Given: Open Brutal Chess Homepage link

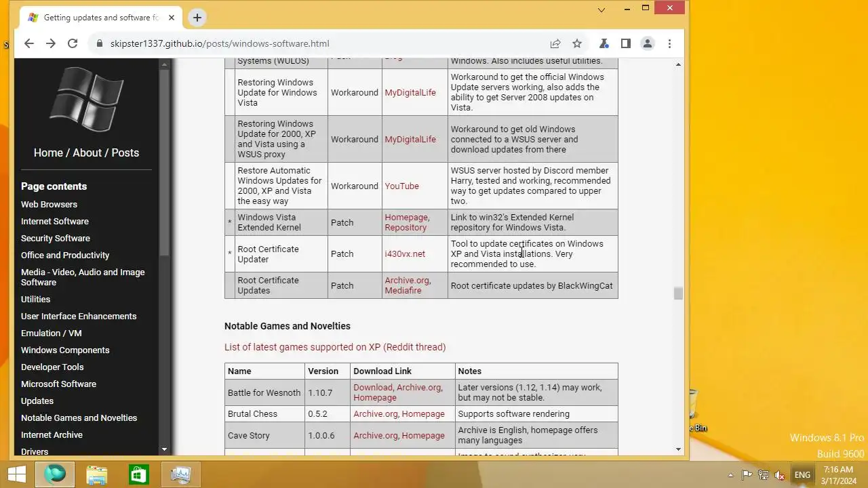Looking at the screenshot, I should coord(423,413).
